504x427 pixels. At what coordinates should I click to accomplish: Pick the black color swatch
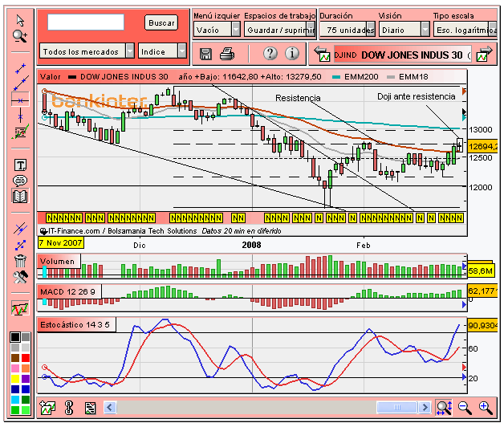pos(15,337)
